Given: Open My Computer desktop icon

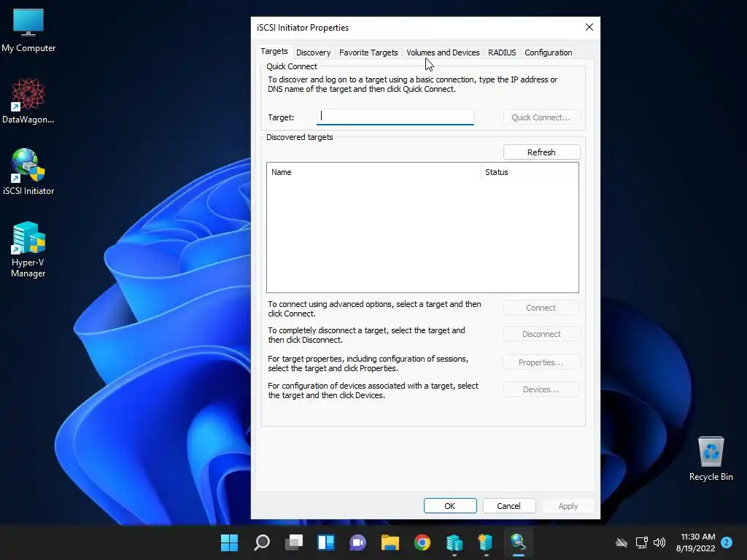Looking at the screenshot, I should [x=28, y=31].
